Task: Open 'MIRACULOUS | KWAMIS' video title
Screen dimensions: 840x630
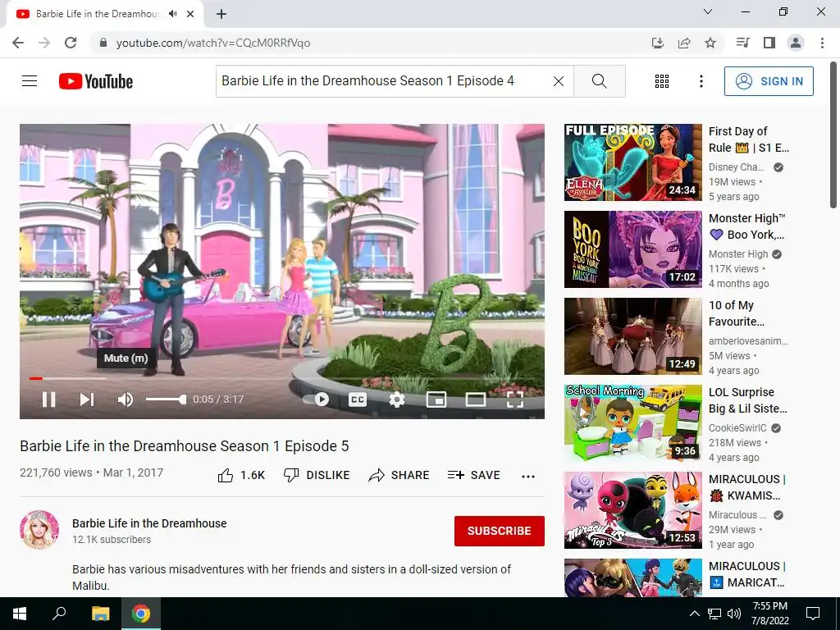Action: coord(746,487)
